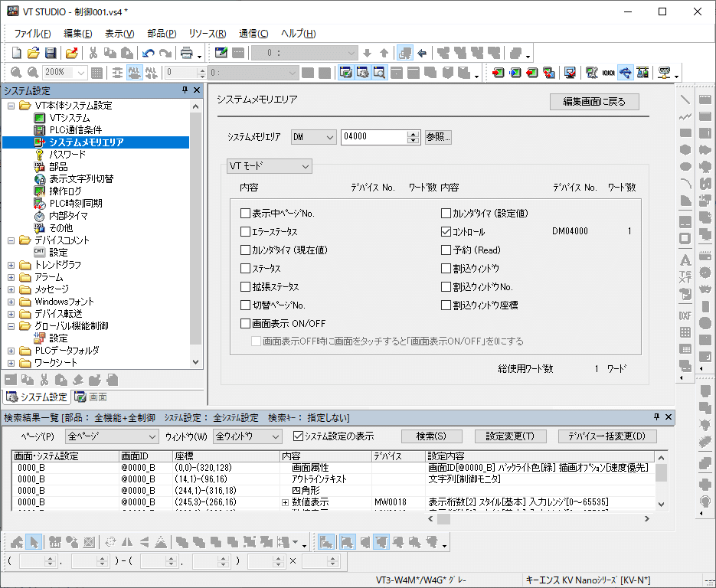
Task: Click the grid display icon
Action: pyautogui.click(x=96, y=73)
